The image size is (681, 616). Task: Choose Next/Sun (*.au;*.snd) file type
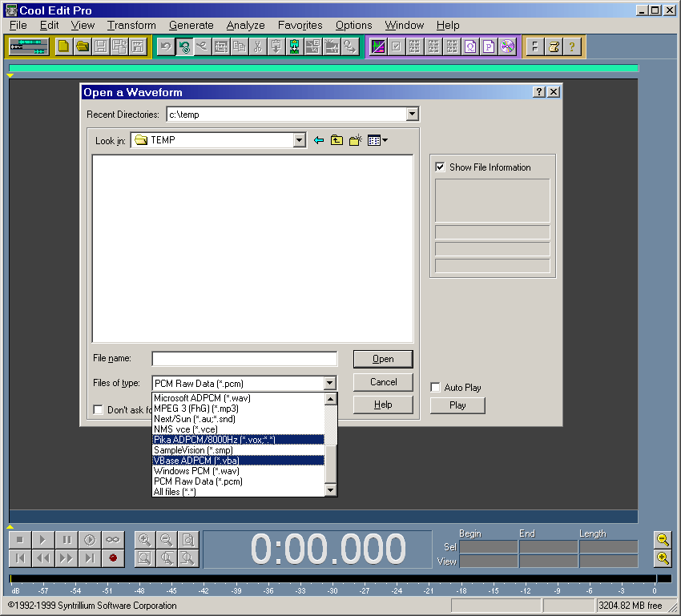tap(238, 419)
